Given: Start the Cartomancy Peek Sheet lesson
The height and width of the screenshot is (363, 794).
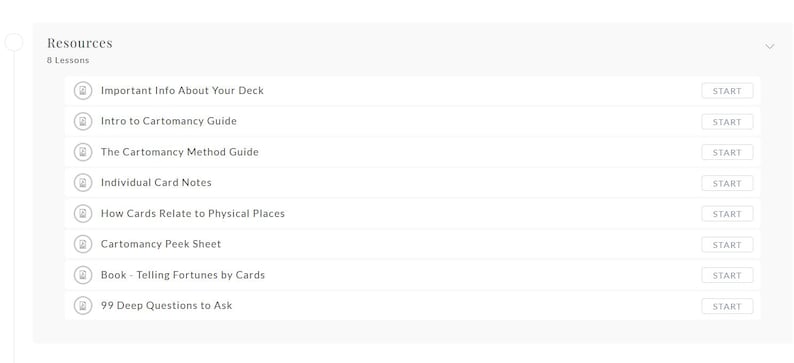Looking at the screenshot, I should [727, 245].
